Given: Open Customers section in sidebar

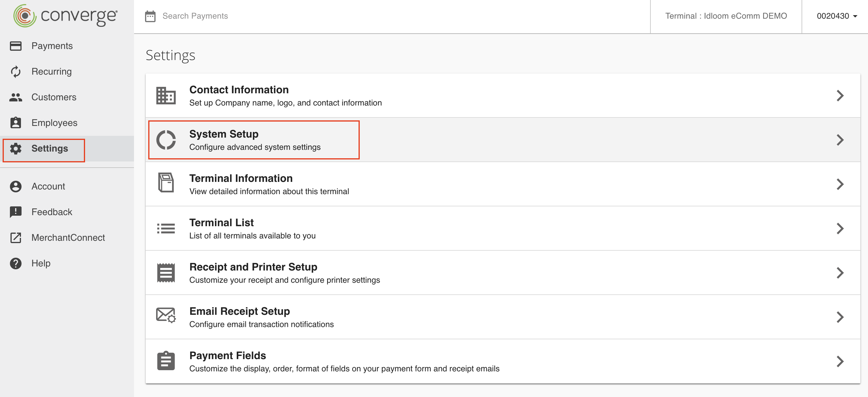Looking at the screenshot, I should point(54,97).
